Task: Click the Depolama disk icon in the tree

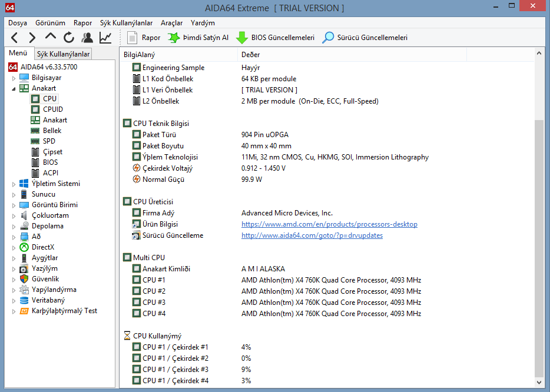Action: coord(24,226)
